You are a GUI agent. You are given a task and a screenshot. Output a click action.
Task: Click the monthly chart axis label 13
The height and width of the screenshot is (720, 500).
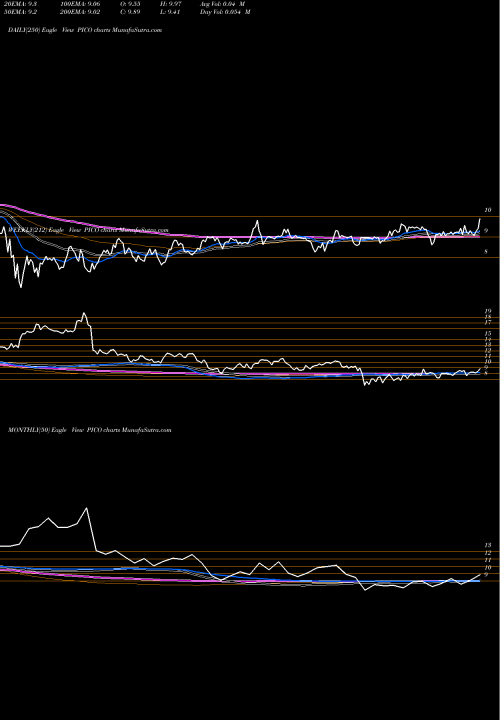488,545
